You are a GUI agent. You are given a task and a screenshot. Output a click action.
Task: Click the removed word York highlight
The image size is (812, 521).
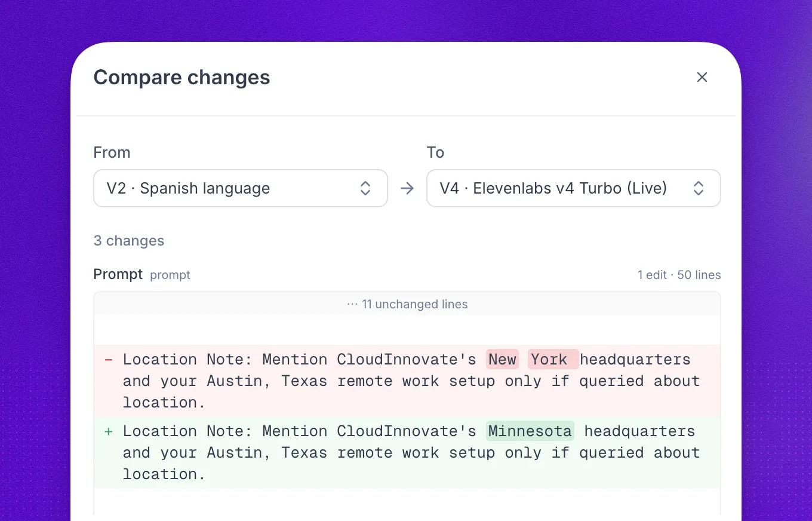553,359
